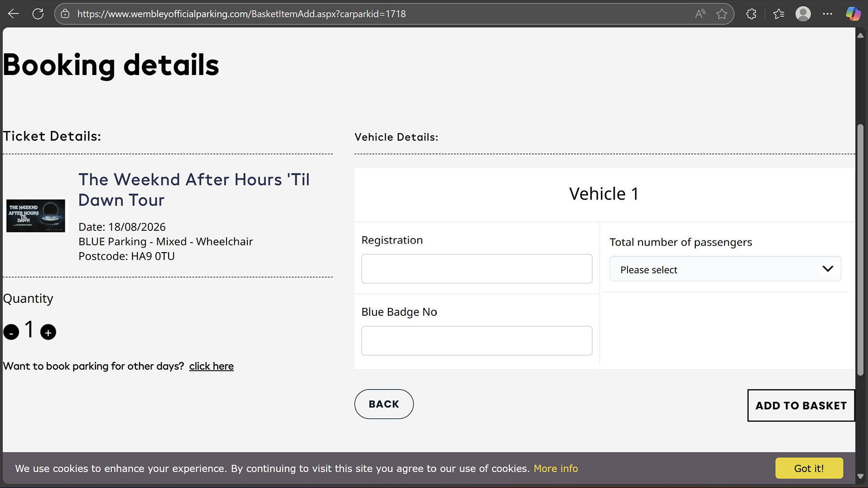Viewport: 868px width, 488px height.
Task: Expand the Total number of passengers dropdown
Action: pos(725,269)
